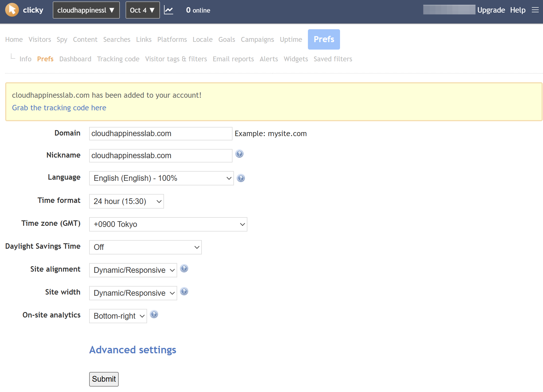Open the Tracking code sub-tab
Screen dimensions: 543x392
coord(118,59)
